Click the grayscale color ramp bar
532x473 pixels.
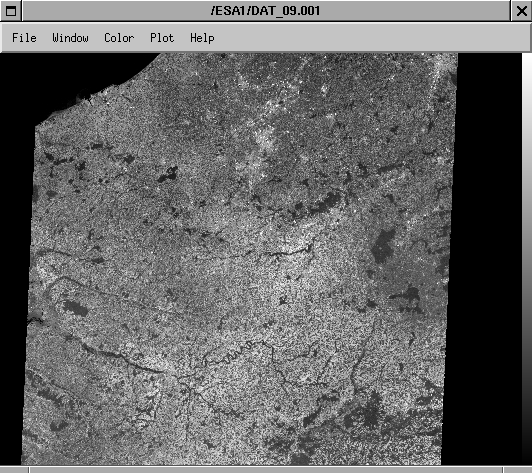coord(527,260)
